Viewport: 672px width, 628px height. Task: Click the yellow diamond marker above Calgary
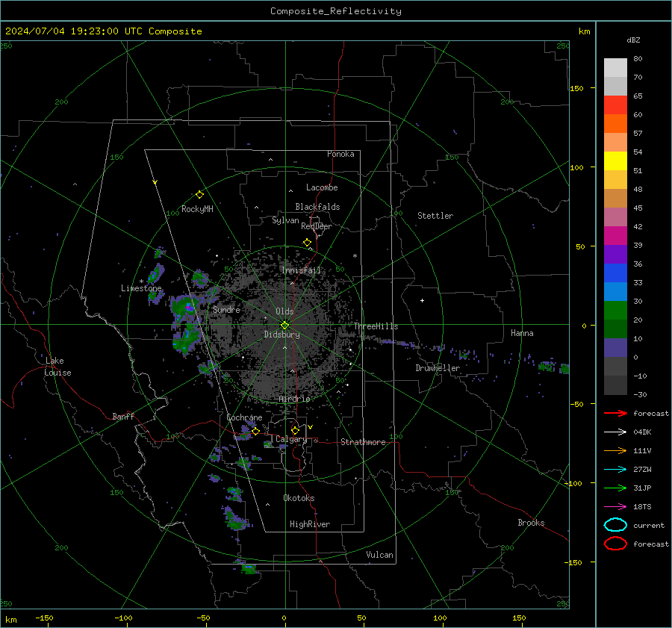click(295, 430)
